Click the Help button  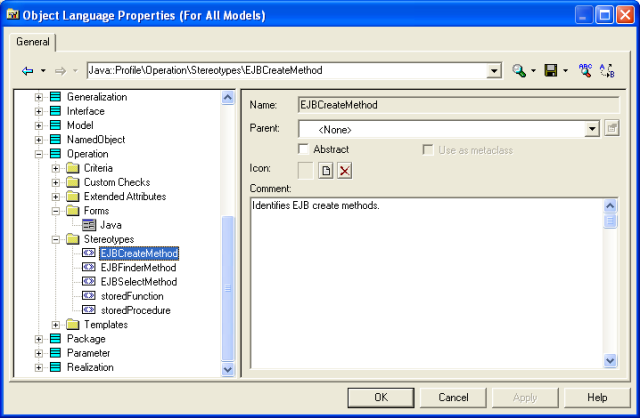pos(597,398)
